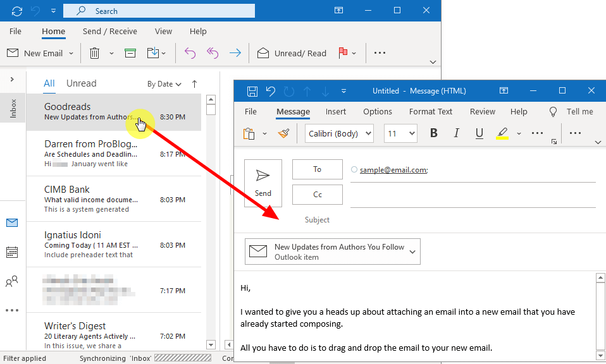Viewport: 606px width, 364px height.
Task: Open Quick Access customize arrow in message window
Action: click(343, 91)
